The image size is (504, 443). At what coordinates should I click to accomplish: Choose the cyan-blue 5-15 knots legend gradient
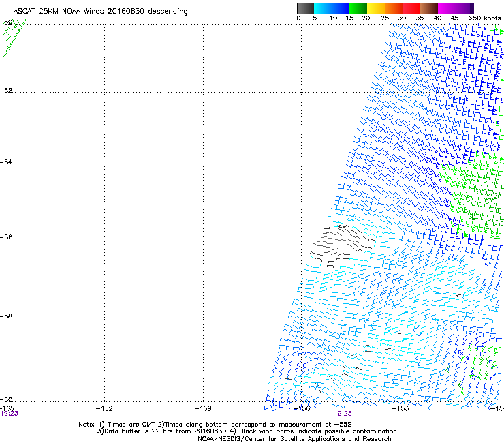[x=332, y=8]
